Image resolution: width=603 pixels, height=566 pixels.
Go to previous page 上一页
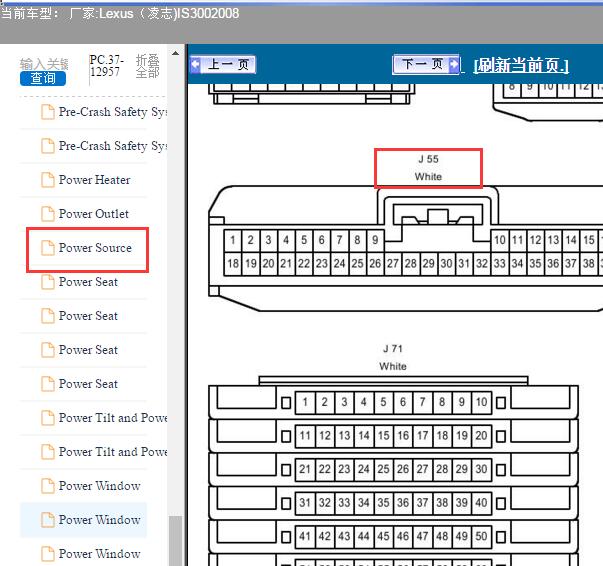click(223, 64)
